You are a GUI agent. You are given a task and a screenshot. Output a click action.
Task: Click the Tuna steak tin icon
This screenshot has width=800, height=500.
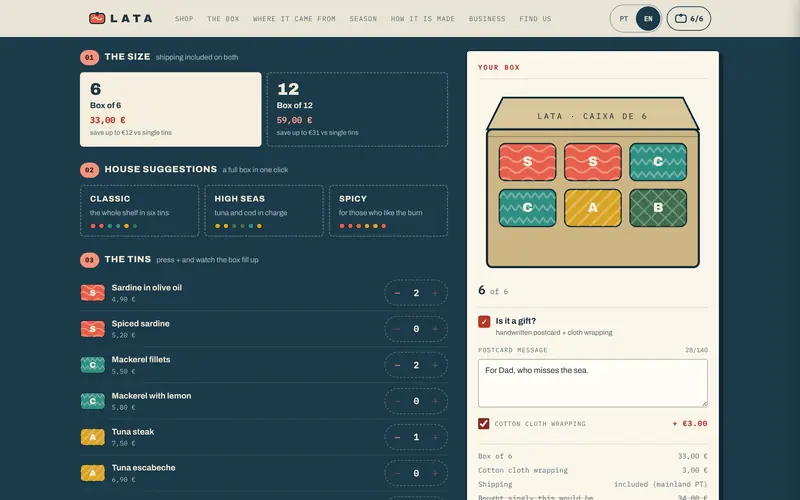point(93,437)
